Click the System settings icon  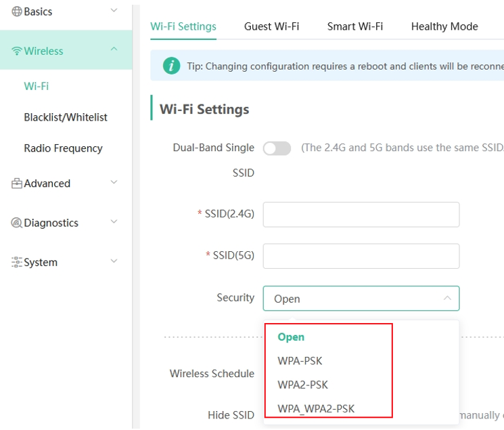coord(17,262)
